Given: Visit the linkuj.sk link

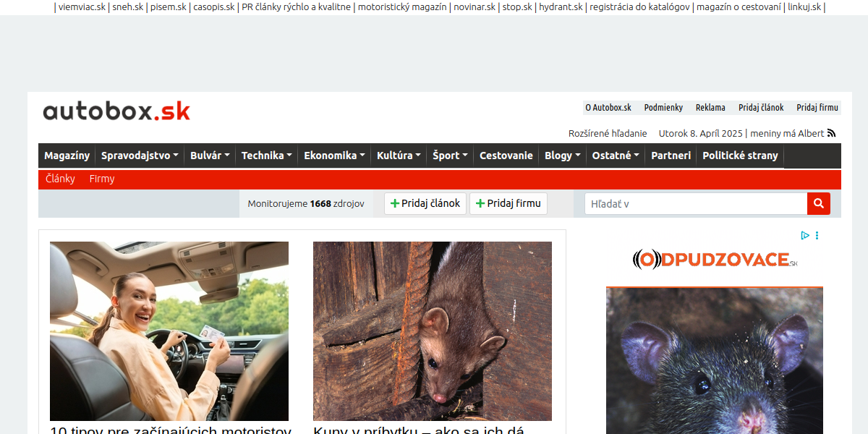Looking at the screenshot, I should pos(804,7).
